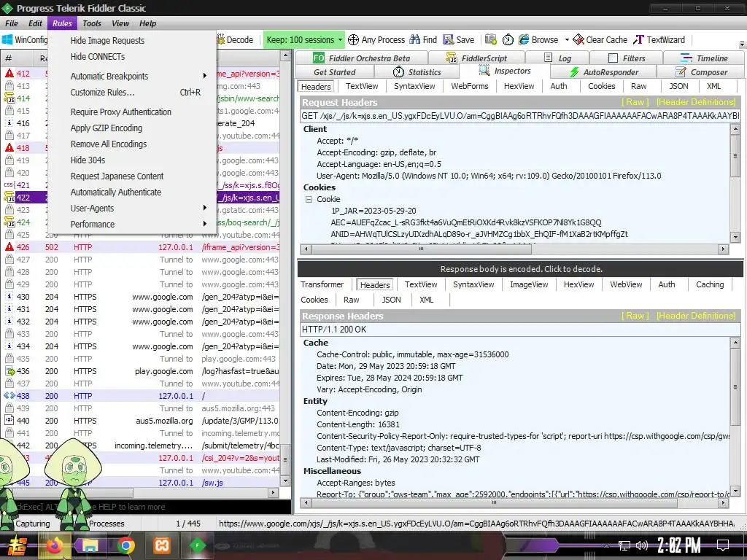Click the camera screenshot toolbar icon
Image resolution: width=747 pixels, height=560 pixels.
pyautogui.click(x=491, y=39)
